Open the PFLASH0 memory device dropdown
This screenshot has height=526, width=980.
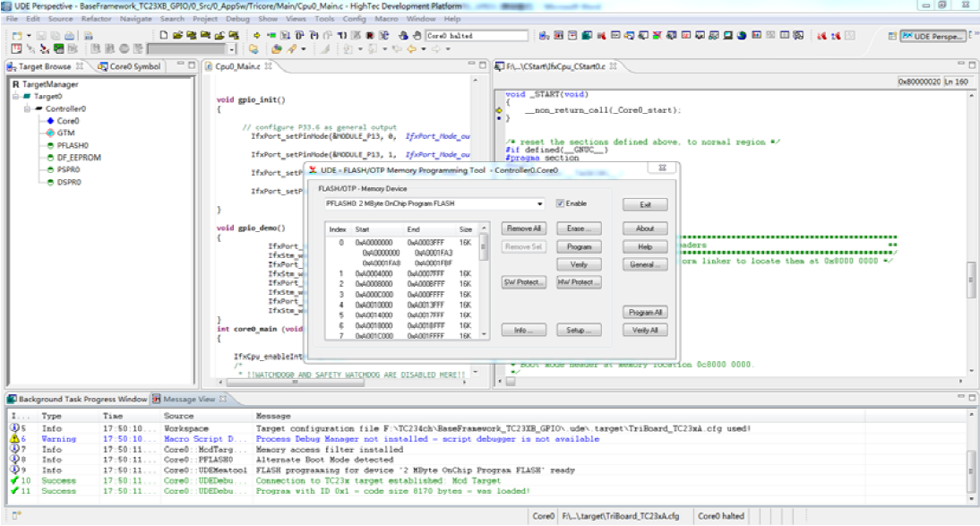click(x=539, y=204)
